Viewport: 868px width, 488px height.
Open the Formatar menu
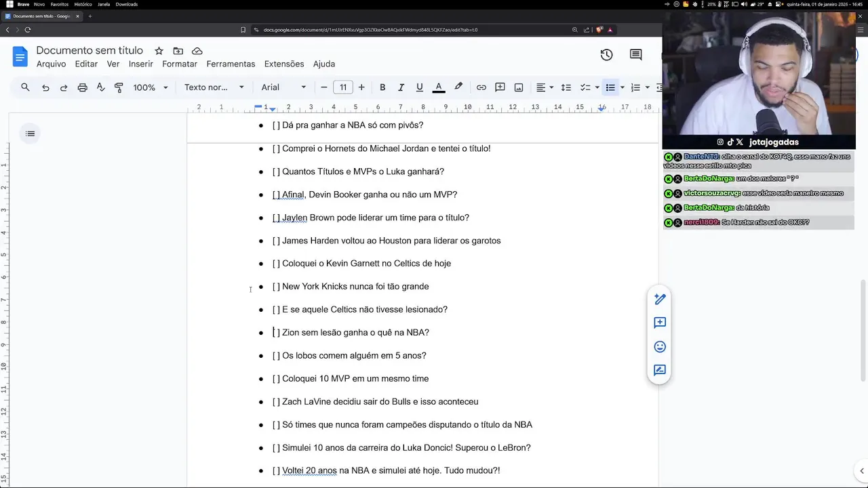coord(180,64)
